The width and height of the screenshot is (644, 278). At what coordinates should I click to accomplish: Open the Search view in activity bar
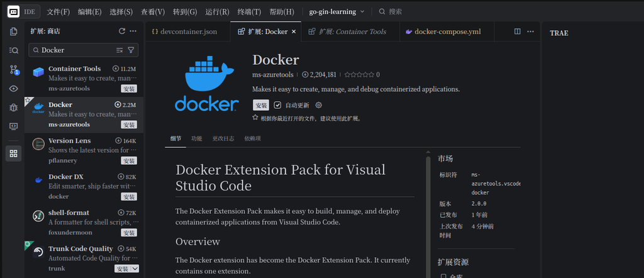click(x=14, y=50)
